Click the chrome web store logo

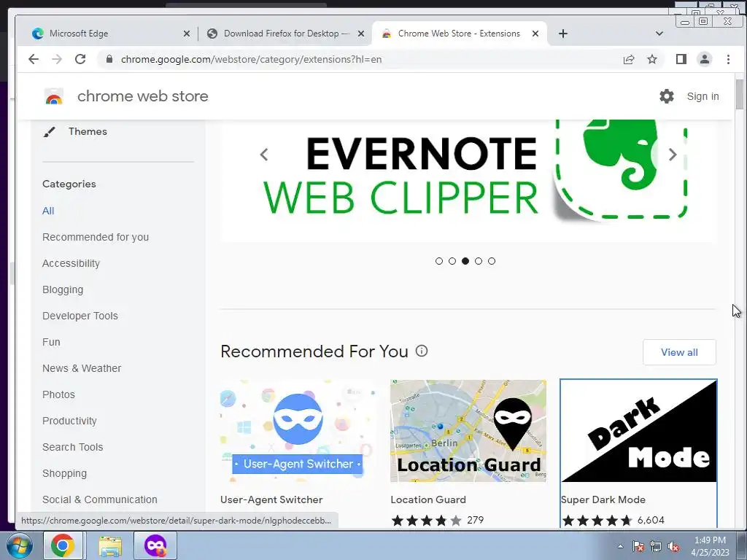point(54,96)
